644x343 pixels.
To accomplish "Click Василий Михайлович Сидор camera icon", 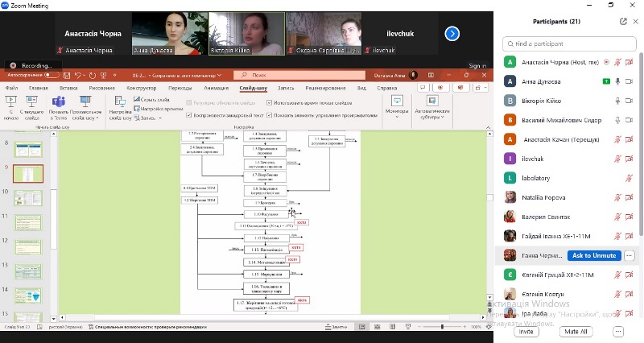I will click(x=629, y=120).
